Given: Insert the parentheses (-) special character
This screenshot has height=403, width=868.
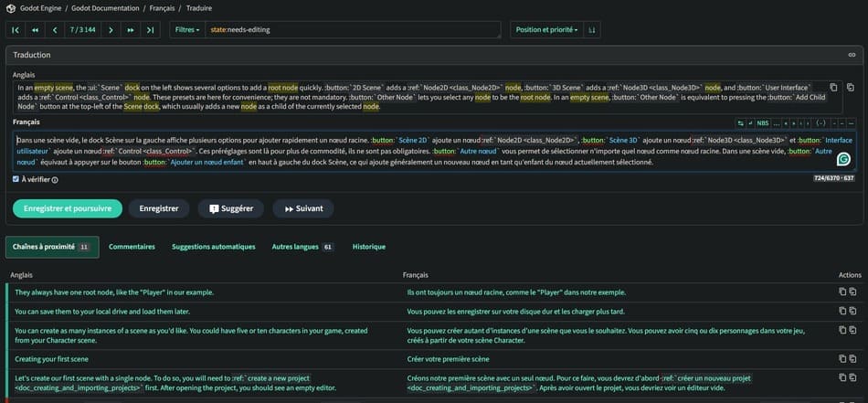Looking at the screenshot, I should (x=821, y=122).
